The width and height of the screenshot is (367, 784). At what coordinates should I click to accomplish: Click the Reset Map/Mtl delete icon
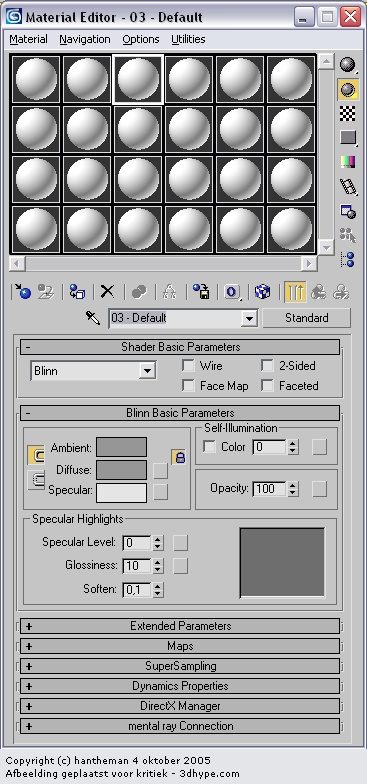pyautogui.click(x=107, y=292)
